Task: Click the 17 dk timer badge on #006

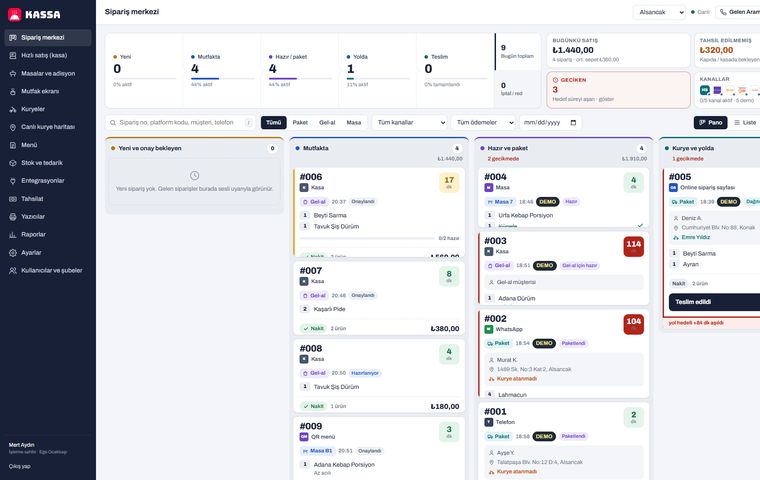Action: coord(449,183)
